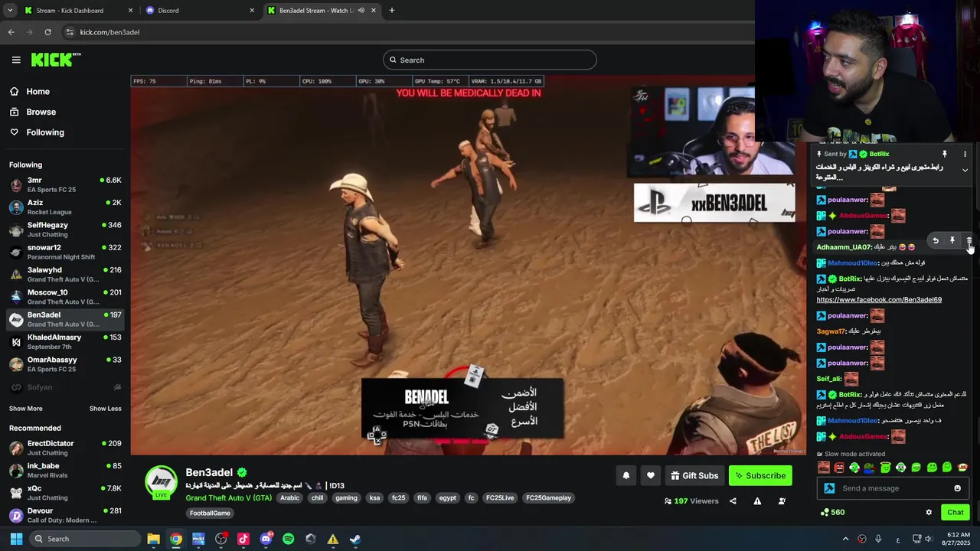Screen dimensions: 980x551
Task: Open pinned message three-dot options
Action: click(x=965, y=154)
